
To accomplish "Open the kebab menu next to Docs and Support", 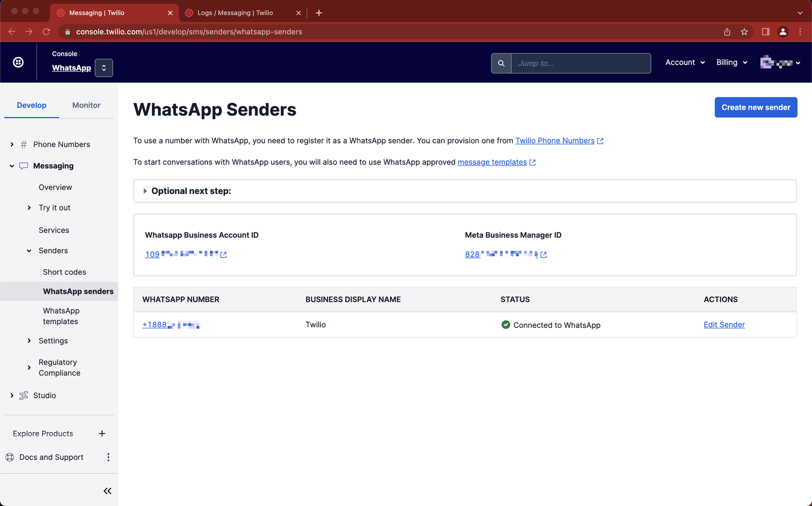I will click(x=108, y=457).
